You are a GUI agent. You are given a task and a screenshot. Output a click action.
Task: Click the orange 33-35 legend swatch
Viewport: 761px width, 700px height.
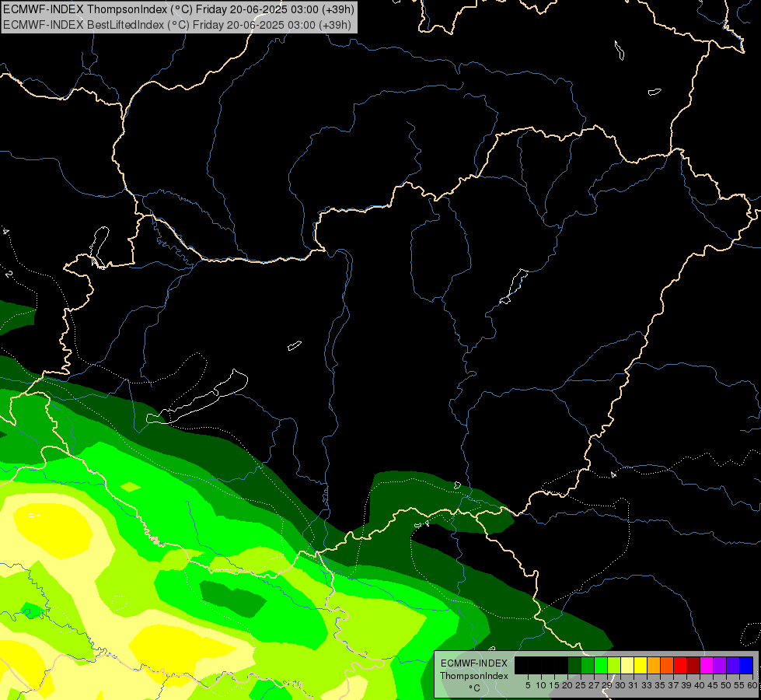tap(654, 665)
